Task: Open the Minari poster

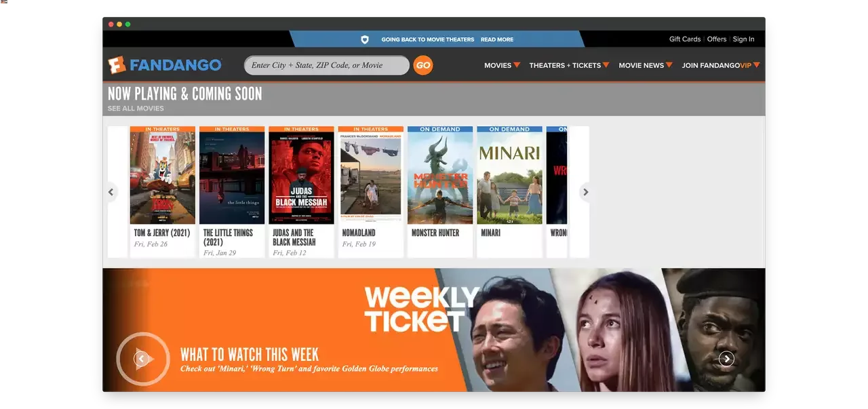Action: click(x=509, y=178)
